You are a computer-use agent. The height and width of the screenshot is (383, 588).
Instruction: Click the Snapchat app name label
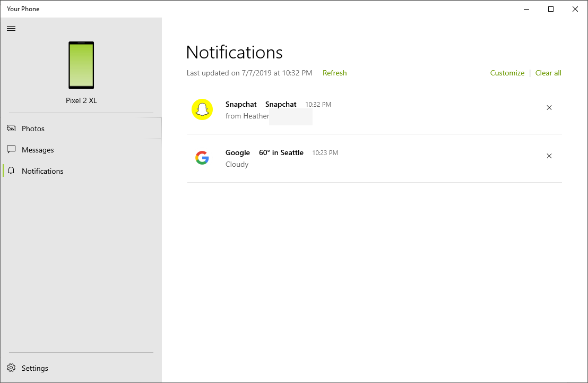click(241, 105)
